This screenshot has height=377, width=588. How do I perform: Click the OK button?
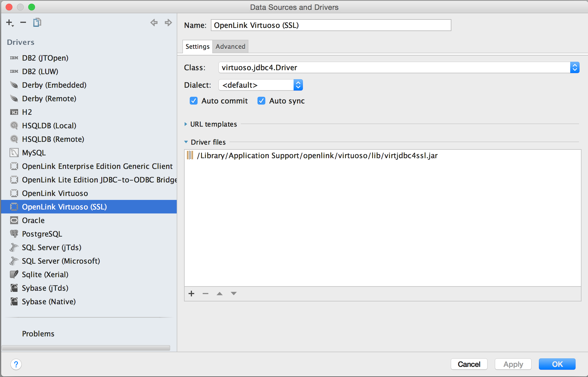[x=557, y=364]
